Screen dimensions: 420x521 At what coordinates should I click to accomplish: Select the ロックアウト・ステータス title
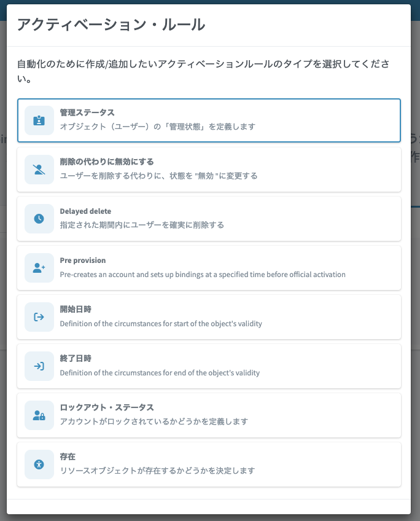[107, 407]
